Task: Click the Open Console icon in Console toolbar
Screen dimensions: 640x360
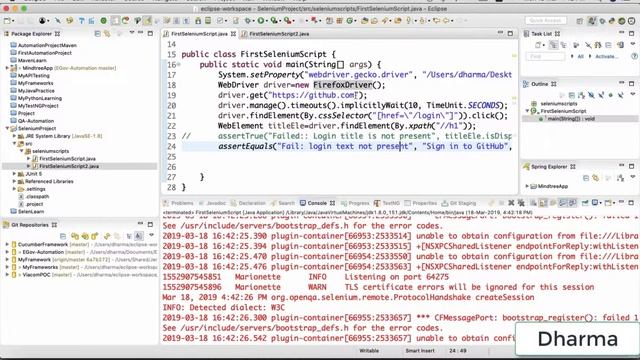Action: [x=609, y=203]
